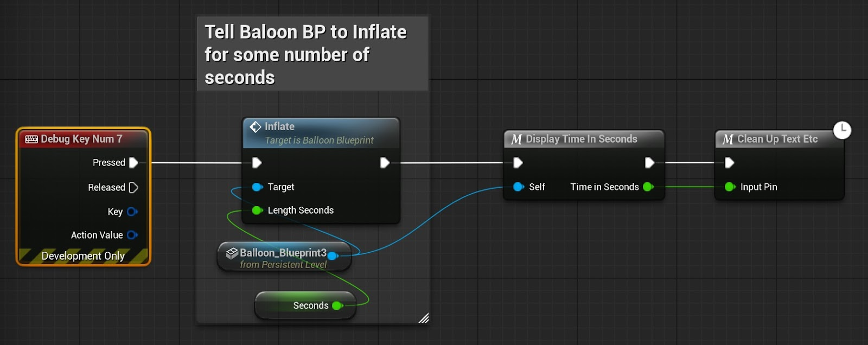Click the Inflate function node icon
This screenshot has height=345, width=868.
tap(256, 127)
